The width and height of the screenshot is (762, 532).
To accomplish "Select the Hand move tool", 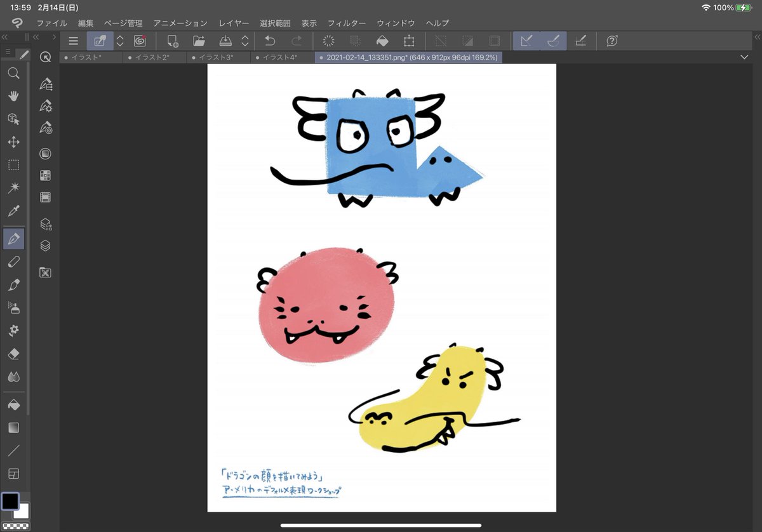I will pos(13,96).
